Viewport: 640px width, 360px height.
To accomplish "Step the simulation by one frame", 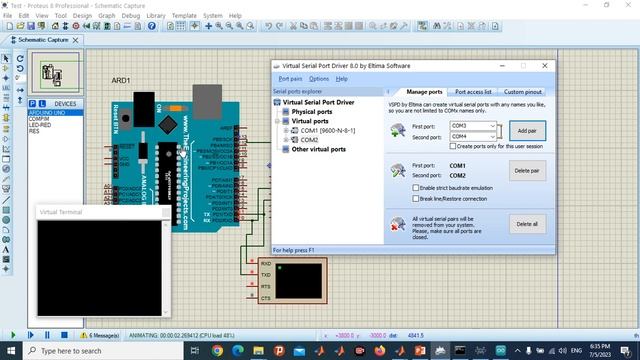I will (x=31, y=335).
